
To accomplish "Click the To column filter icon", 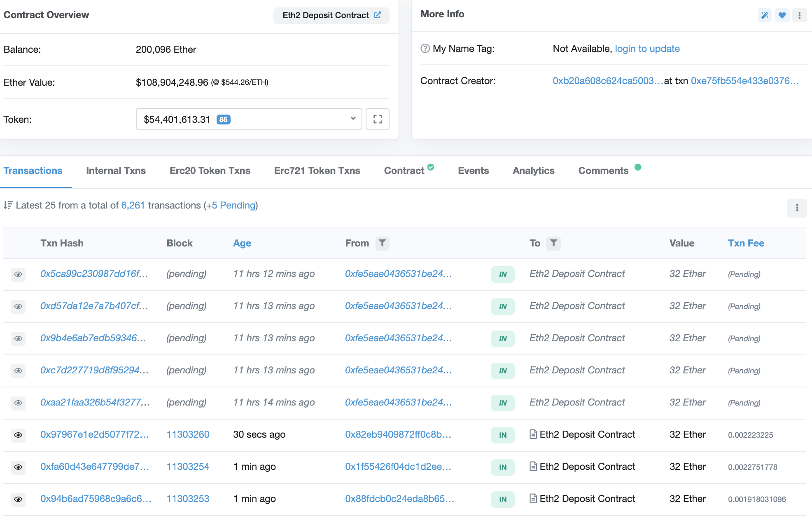I will (x=553, y=243).
